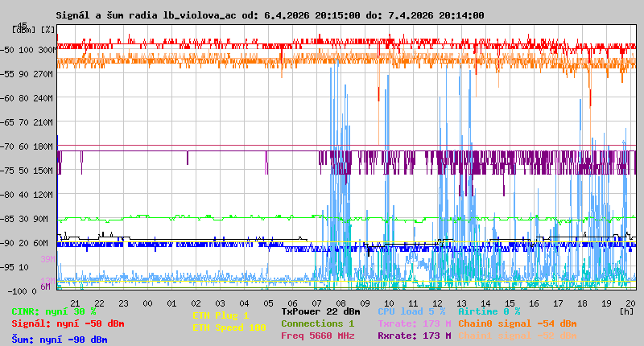Image resolution: width=644 pixels, height=346 pixels.
Task: Select the 'Šum: nyní -90 dBm' legend entry
Action: [x=60, y=340]
